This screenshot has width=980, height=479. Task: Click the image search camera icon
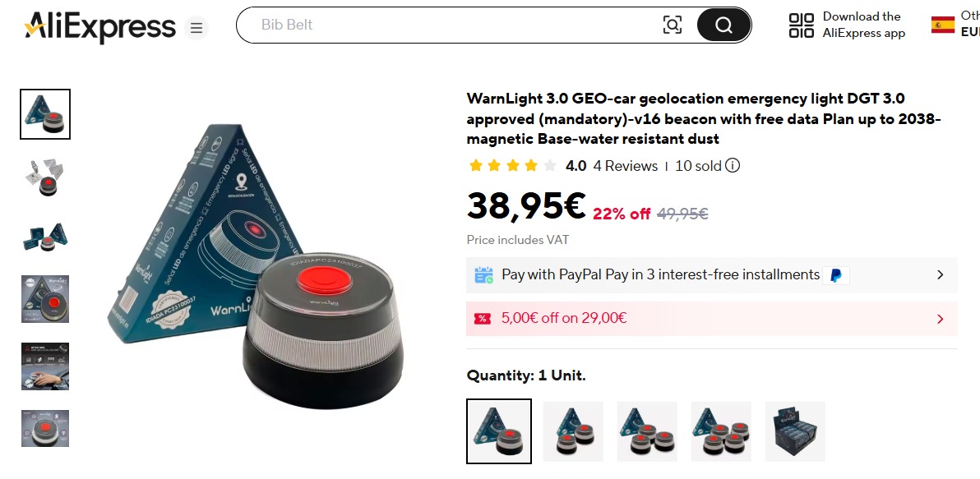pyautogui.click(x=672, y=25)
